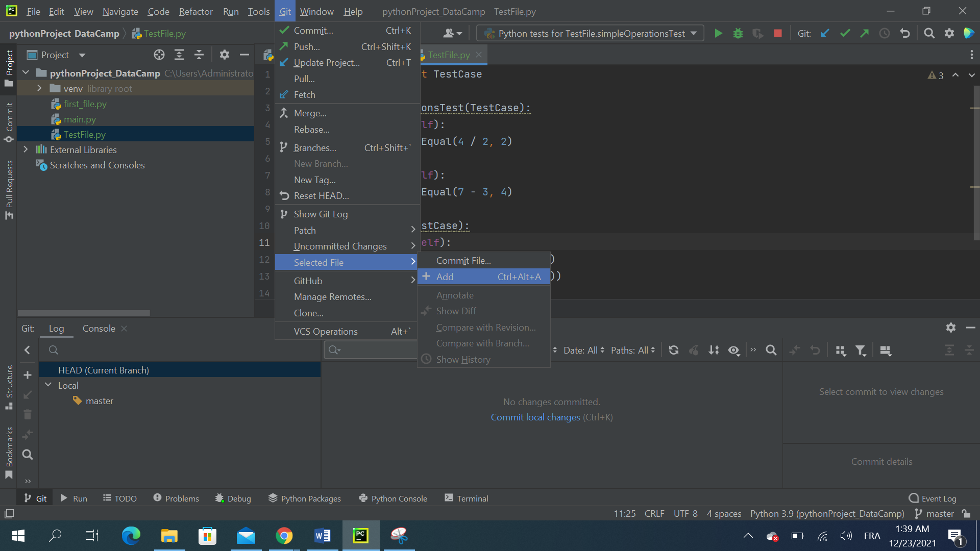The width and height of the screenshot is (980, 551).
Task: Start debugging with the bug icon
Action: pyautogui.click(x=738, y=34)
